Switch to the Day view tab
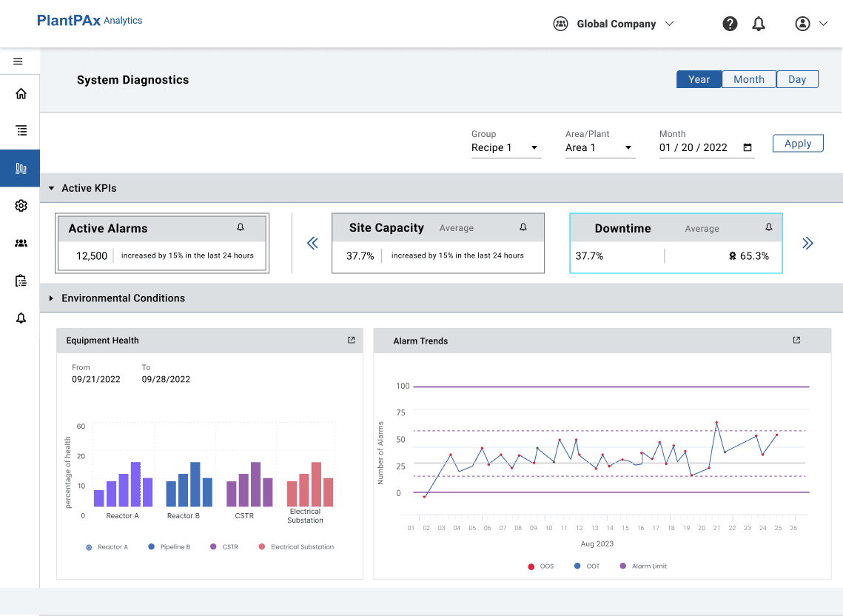Screen dimensions: 843x616 797,79
